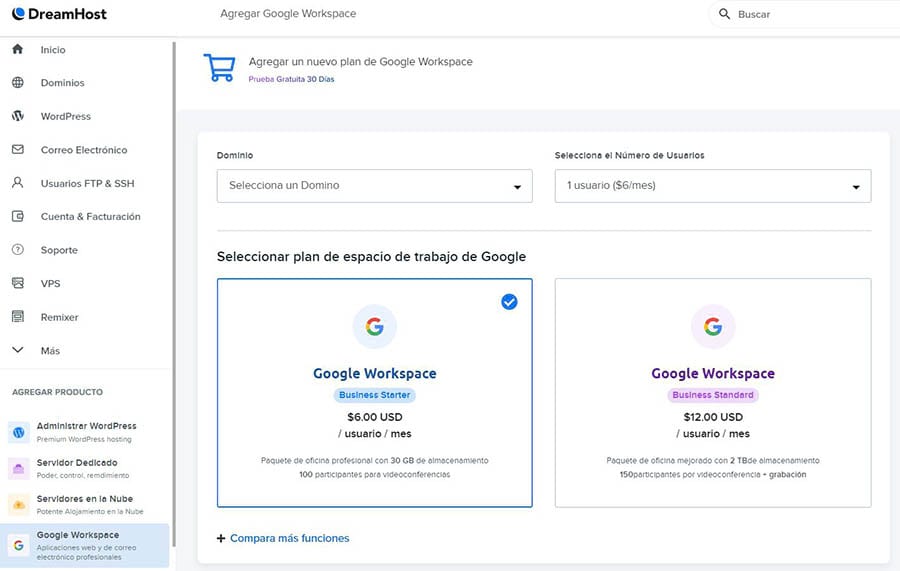Click the WordPress sidebar icon
Screen dimensions: 900x571
pos(17,116)
